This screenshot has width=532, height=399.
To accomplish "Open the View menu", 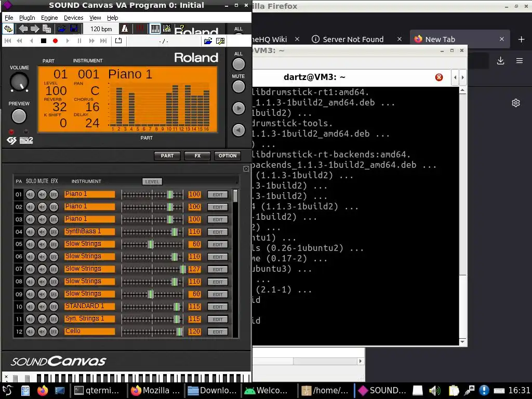I will coord(95,18).
